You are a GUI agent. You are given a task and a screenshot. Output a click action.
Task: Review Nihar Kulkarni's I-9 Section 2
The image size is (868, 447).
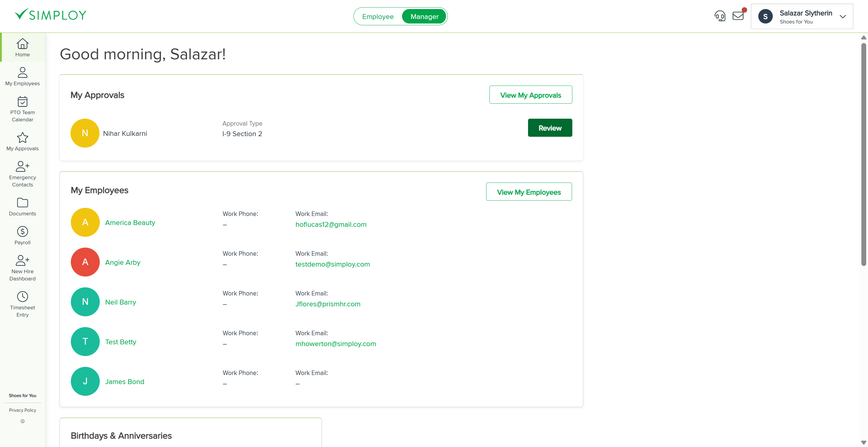tap(549, 128)
